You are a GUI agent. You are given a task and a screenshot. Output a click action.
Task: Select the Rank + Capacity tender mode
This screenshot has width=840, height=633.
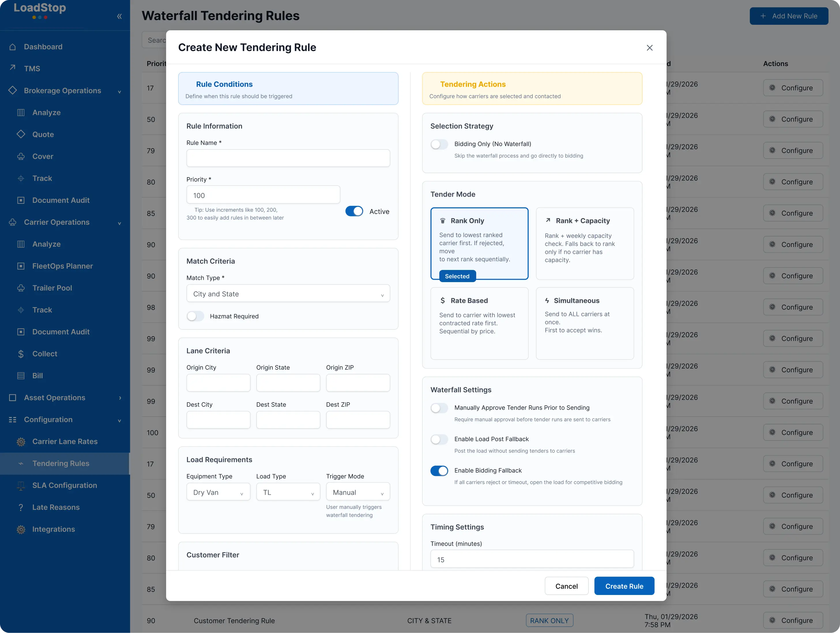point(585,244)
